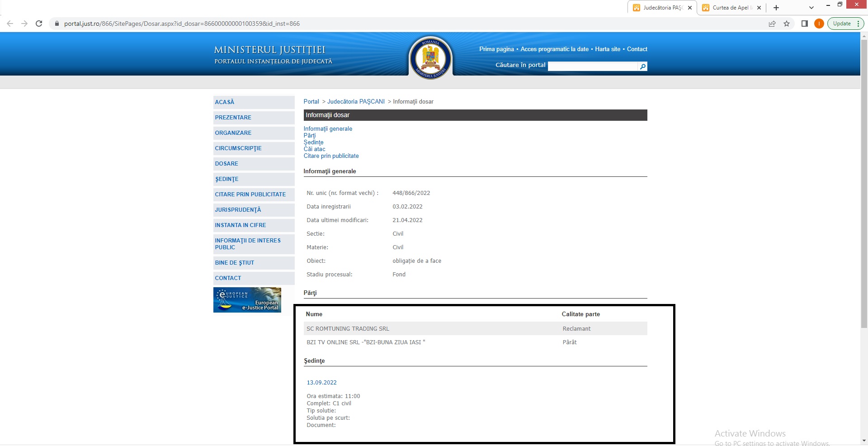Jump to Citare prin publicitate section link
The width and height of the screenshot is (868, 446).
331,156
